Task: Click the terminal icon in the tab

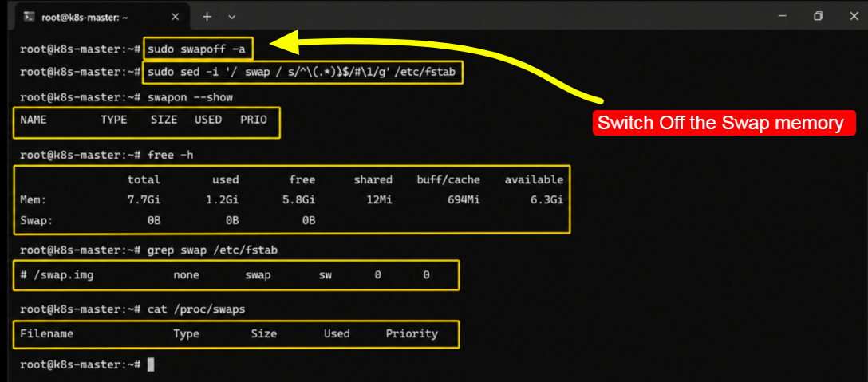Action: [x=29, y=17]
